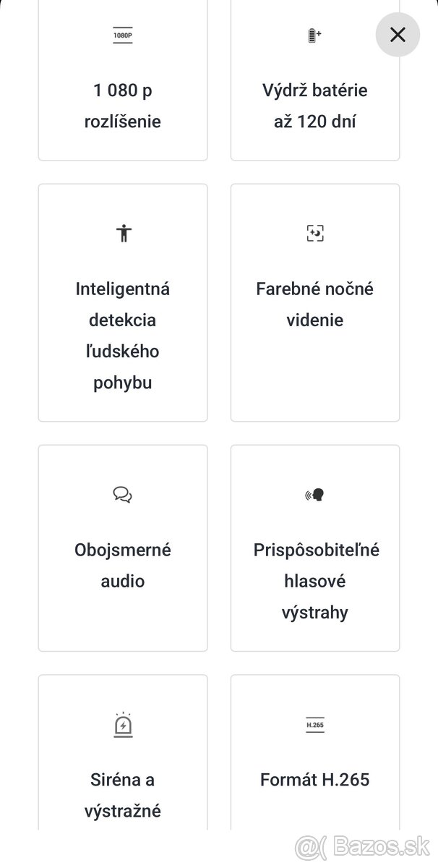
Task: Select the 'Prispôsobiteľné hlasové výstrahy' card
Action: pos(315,548)
